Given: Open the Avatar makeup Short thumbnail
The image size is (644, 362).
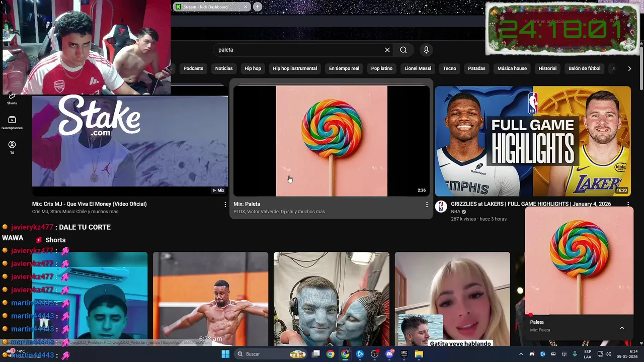Looking at the screenshot, I should (332, 299).
